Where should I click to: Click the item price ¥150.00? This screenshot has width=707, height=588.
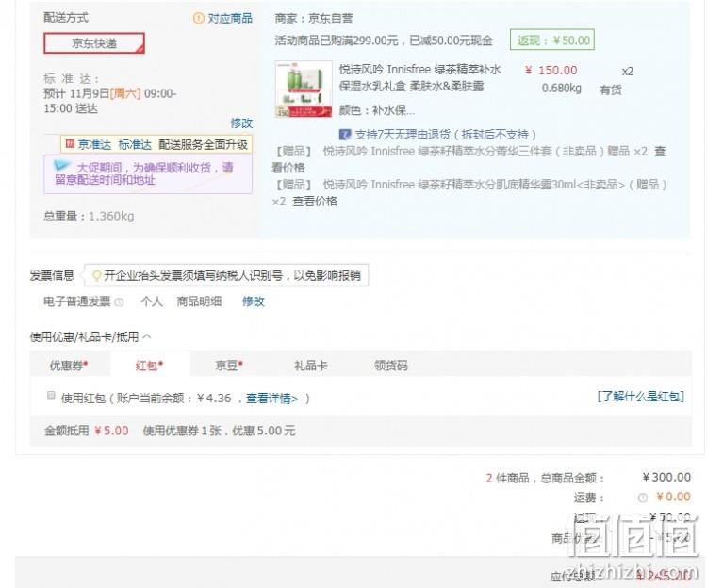pos(551,71)
